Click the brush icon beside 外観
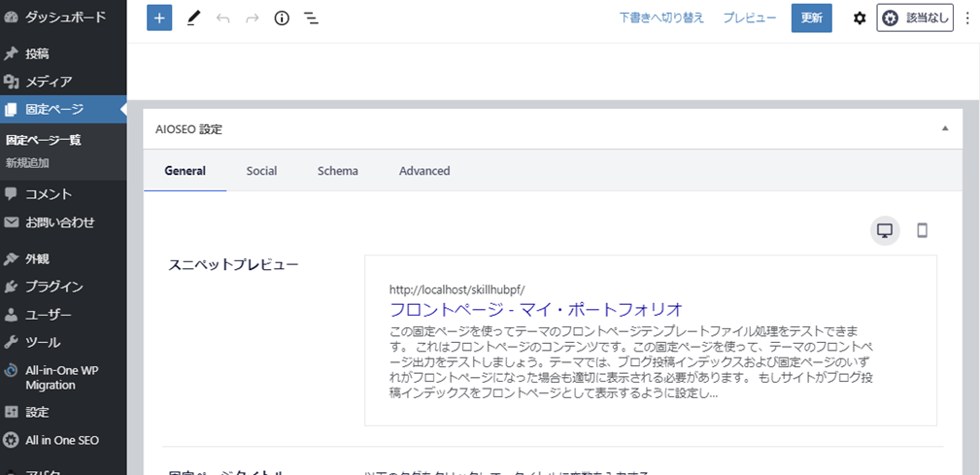 coord(11,258)
